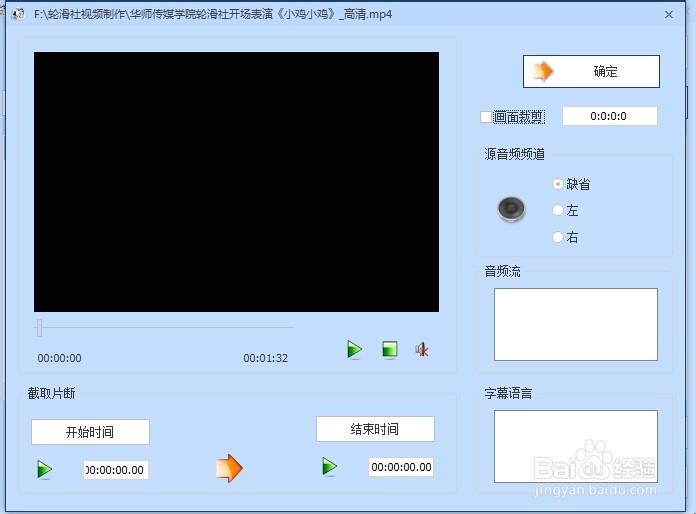Click the end time input field
The height and width of the screenshot is (514, 696).
pos(401,467)
